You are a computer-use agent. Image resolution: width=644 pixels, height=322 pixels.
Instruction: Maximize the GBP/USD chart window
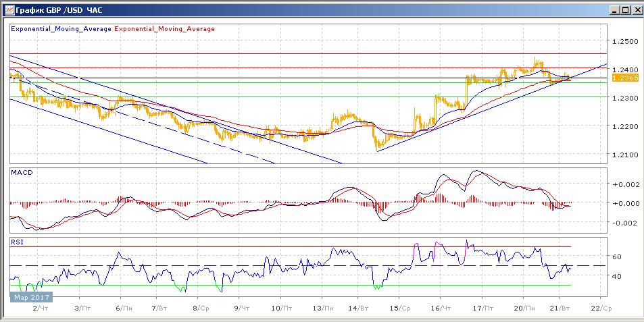(624, 9)
